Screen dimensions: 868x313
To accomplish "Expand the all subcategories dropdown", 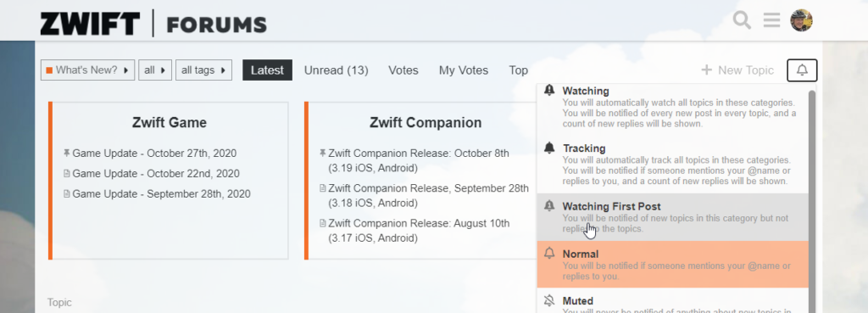I will pos(155,70).
